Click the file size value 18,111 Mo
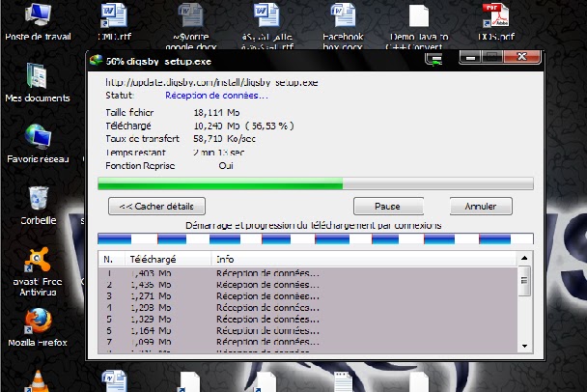 tap(216, 112)
